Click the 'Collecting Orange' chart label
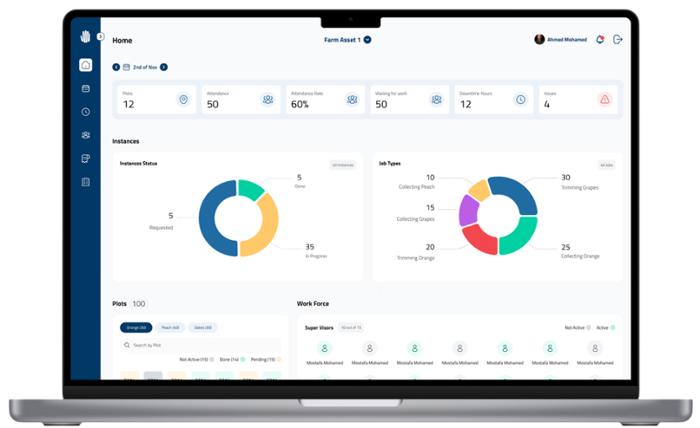This screenshot has width=700, height=428. 580,256
